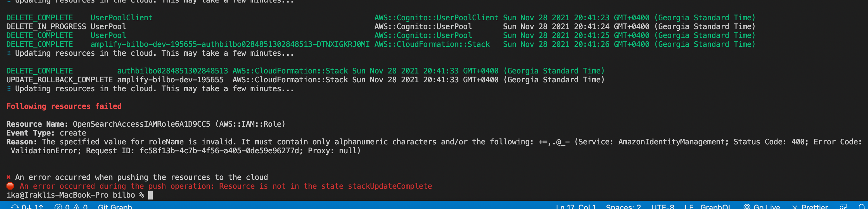Select the UTF-8 encoding indicator
This screenshot has width=868, height=209.
pyautogui.click(x=663, y=206)
